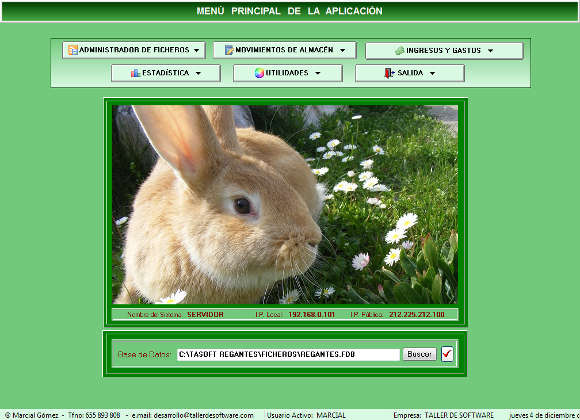
Task: Click the I.P. Pública label
Action: point(366,315)
